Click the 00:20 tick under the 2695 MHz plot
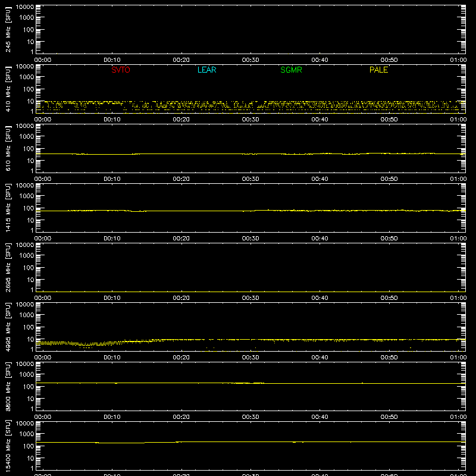 [181, 298]
